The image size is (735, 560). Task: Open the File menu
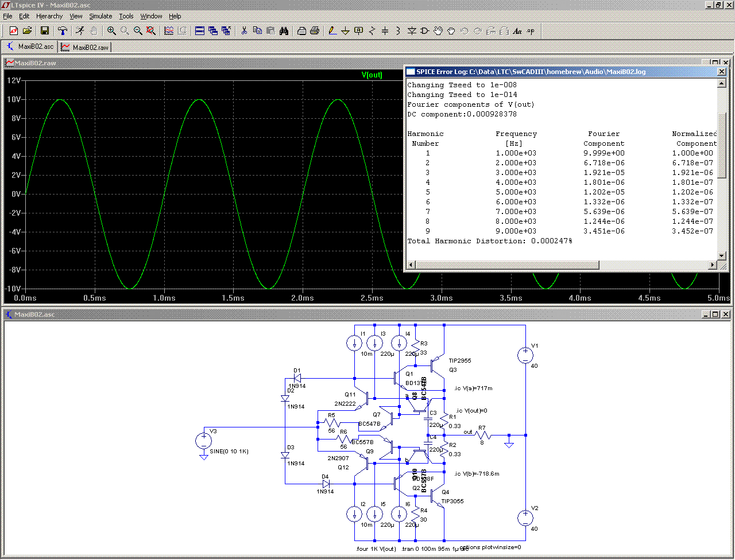click(7, 16)
